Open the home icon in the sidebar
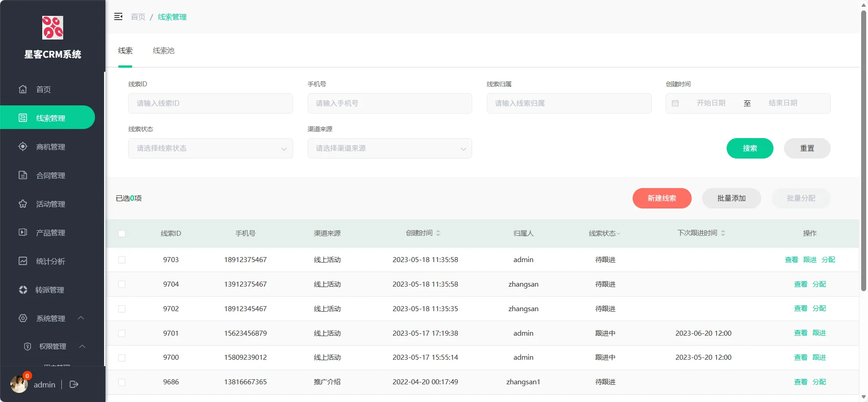Image resolution: width=868 pixels, height=402 pixels. click(x=23, y=89)
